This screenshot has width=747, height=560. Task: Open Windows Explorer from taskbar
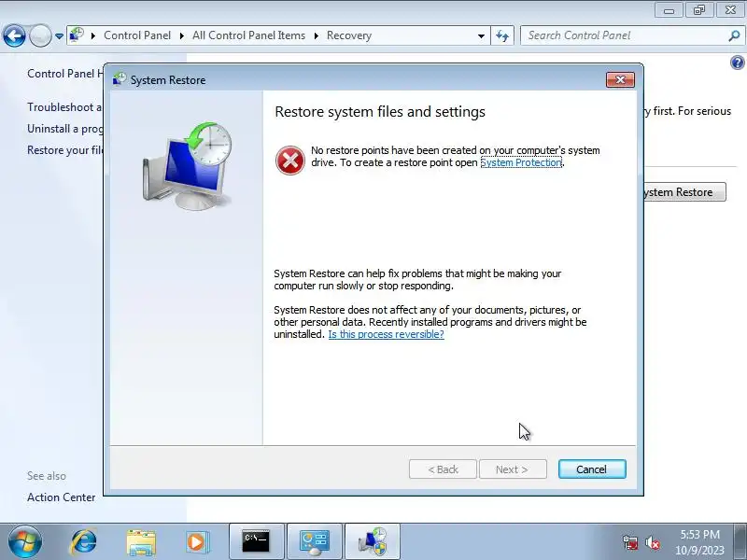141,542
